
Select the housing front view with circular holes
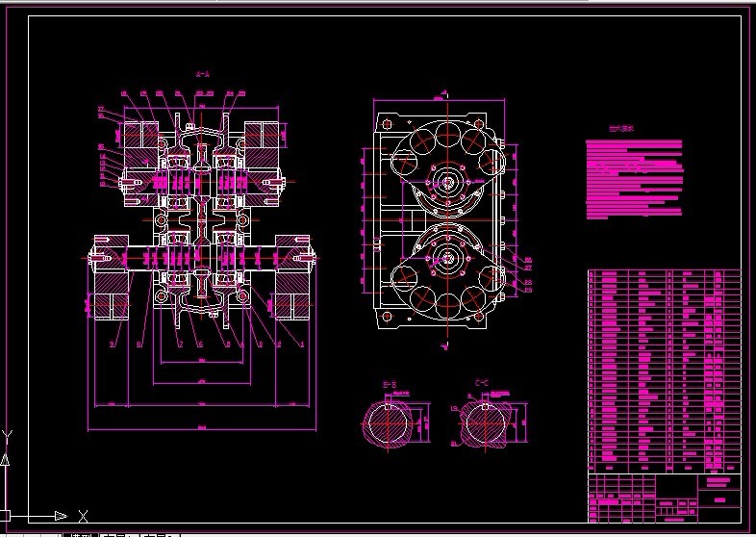point(441,219)
